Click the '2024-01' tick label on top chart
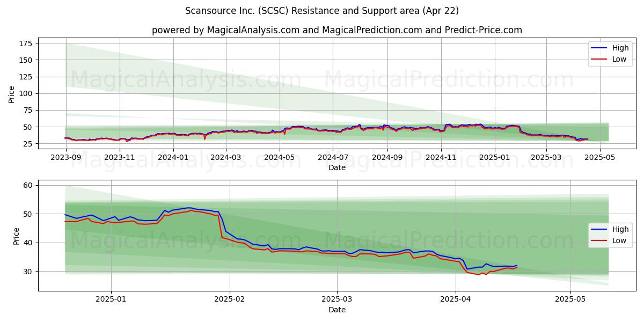Viewport: 644px width, 322px height. [174, 158]
